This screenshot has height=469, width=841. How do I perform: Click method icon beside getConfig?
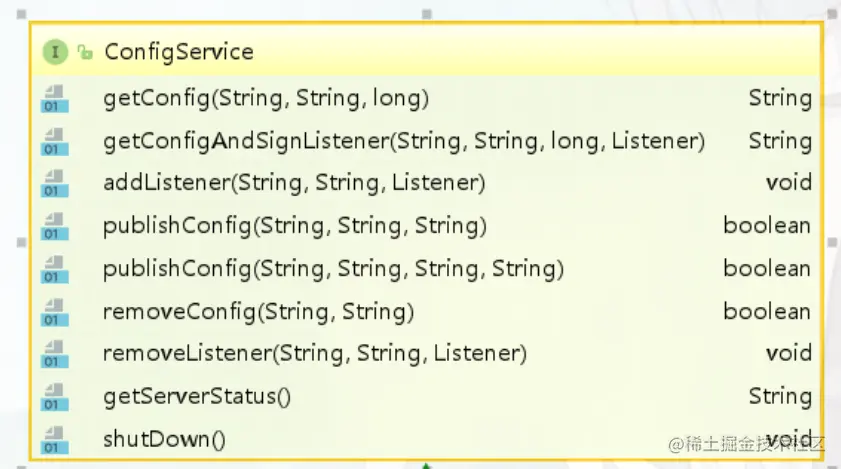click(55, 98)
